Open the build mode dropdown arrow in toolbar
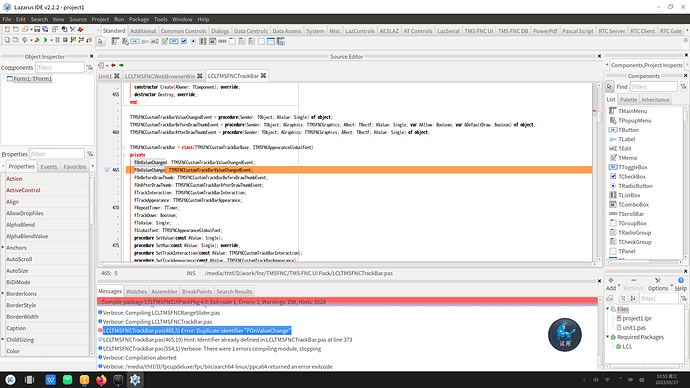The width and height of the screenshot is (690, 388). coord(31,40)
